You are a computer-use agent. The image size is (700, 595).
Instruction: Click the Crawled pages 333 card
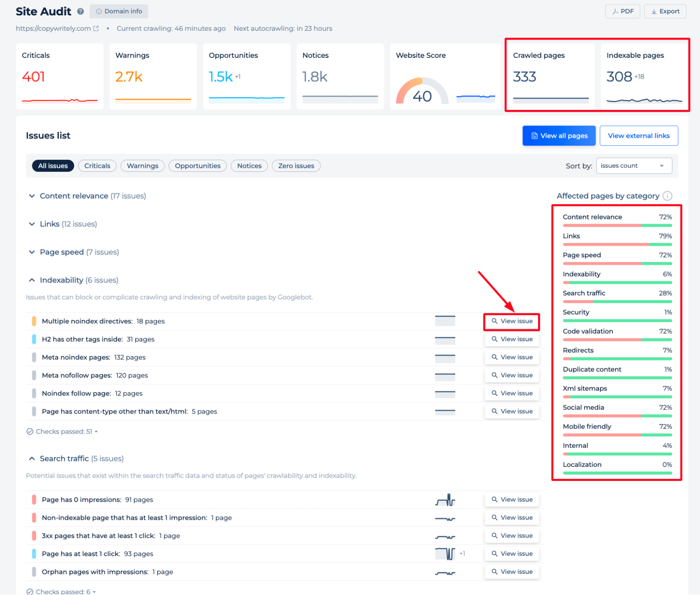[551, 77]
